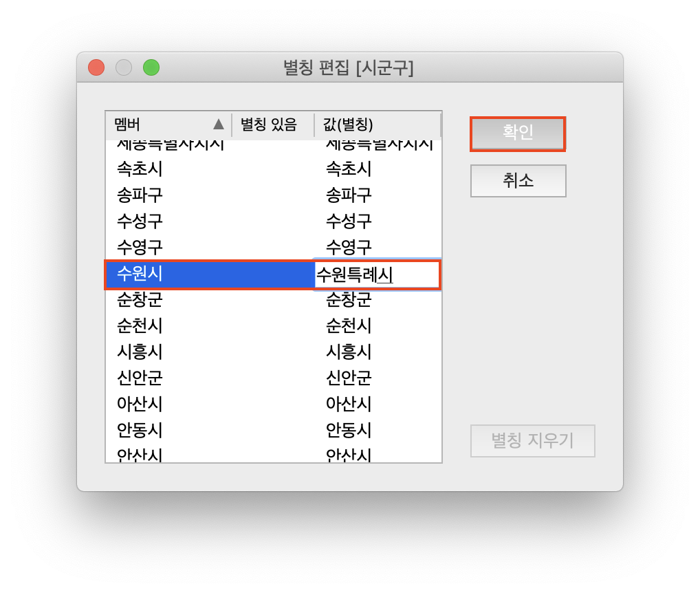Image resolution: width=700 pixels, height=593 pixels.
Task: Click the 확인 button
Action: [x=518, y=133]
